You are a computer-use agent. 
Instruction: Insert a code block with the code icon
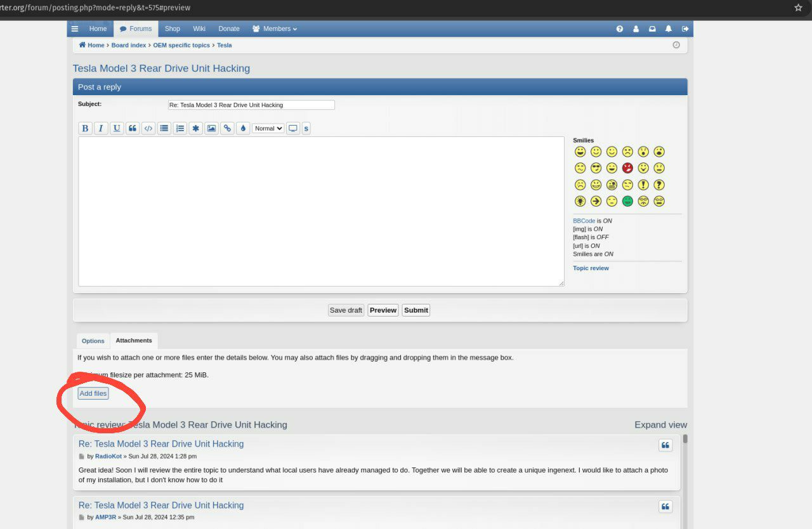tap(148, 128)
